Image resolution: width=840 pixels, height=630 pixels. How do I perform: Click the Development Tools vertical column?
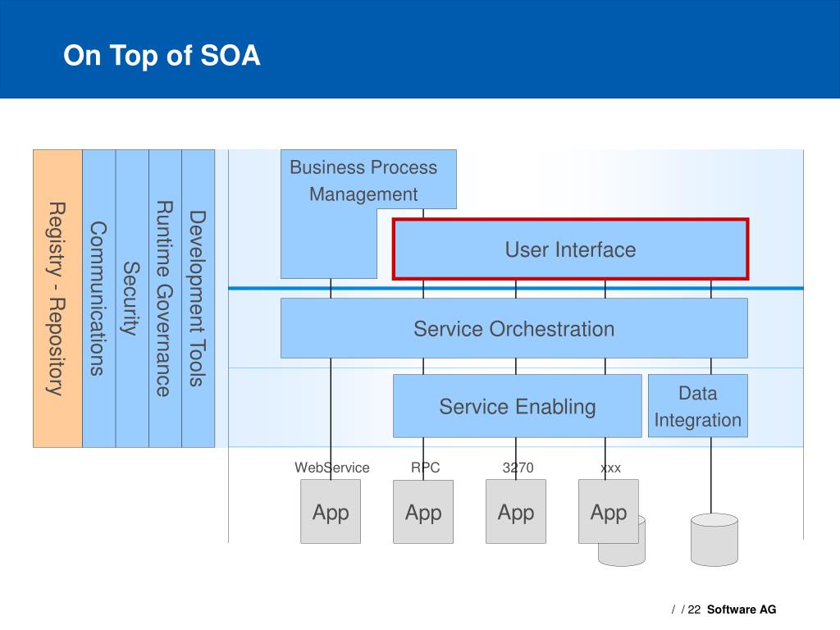click(199, 299)
